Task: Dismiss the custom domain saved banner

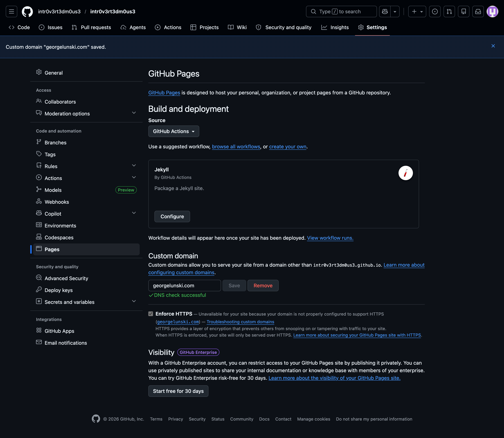Action: pos(493,46)
